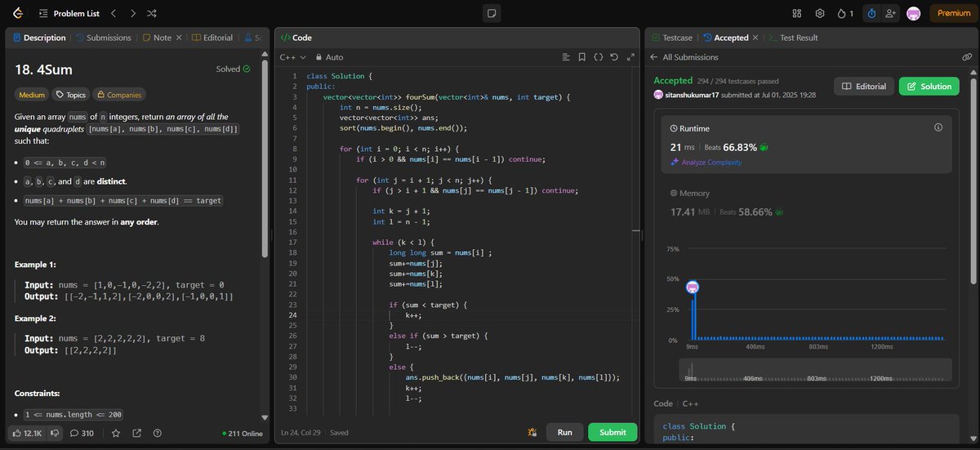980x450 pixels.
Task: Open the settings gear icon
Action: [x=820, y=13]
